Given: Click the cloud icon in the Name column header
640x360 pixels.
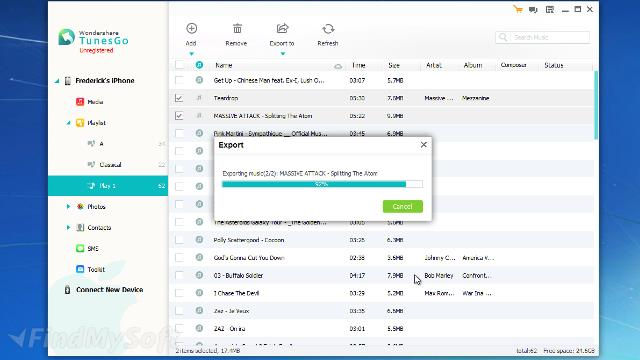Looking at the screenshot, I should (x=338, y=66).
